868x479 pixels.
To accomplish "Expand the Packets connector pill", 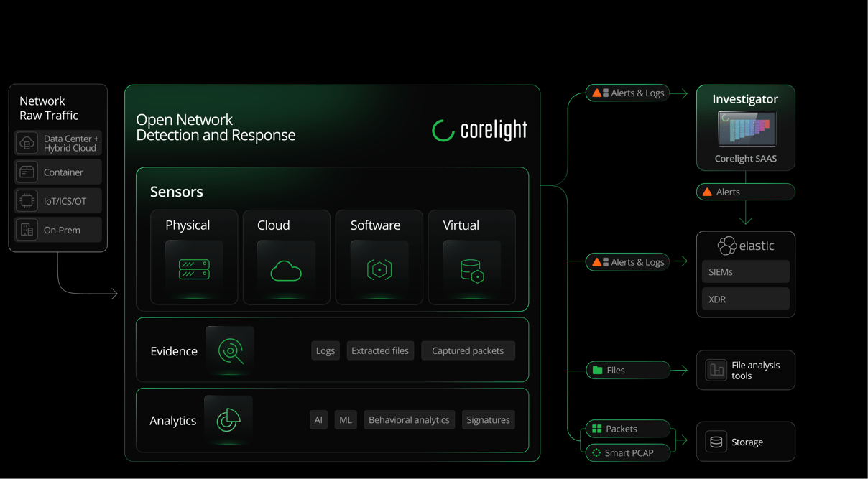I will click(626, 429).
